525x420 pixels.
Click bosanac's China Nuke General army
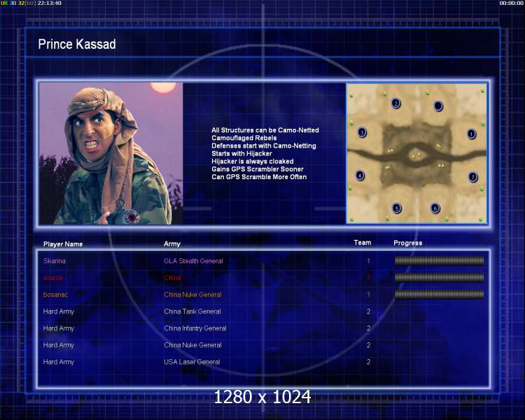[x=192, y=295]
